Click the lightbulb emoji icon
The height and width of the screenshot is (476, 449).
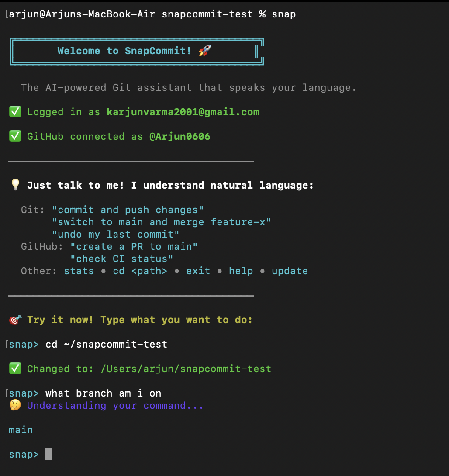15,186
